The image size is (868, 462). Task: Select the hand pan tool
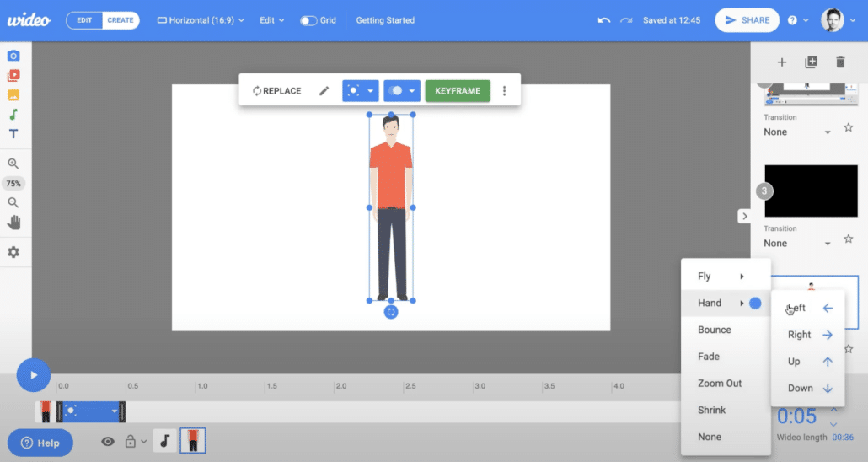pos(13,223)
